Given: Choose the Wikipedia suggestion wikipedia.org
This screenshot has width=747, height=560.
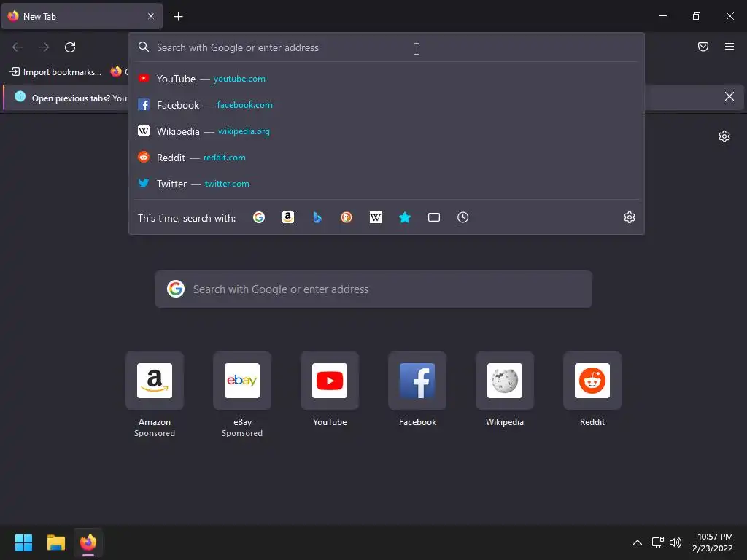Looking at the screenshot, I should [387, 131].
